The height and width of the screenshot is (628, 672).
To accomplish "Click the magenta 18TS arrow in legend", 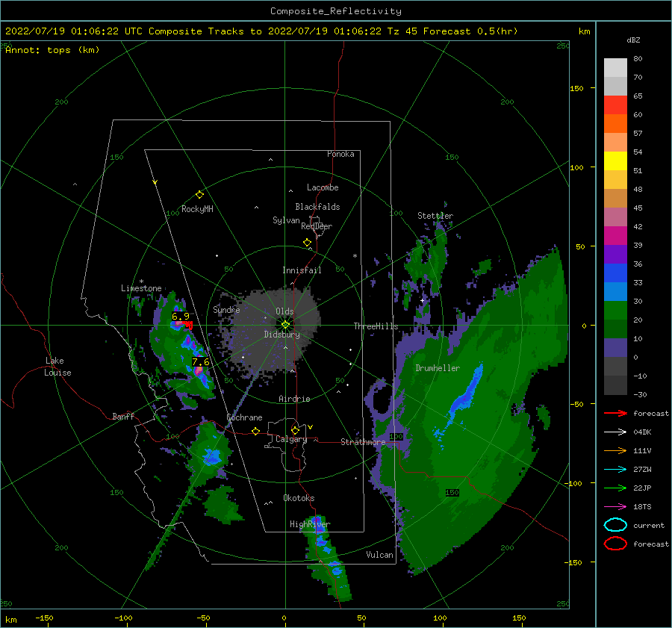I will 615,507.
